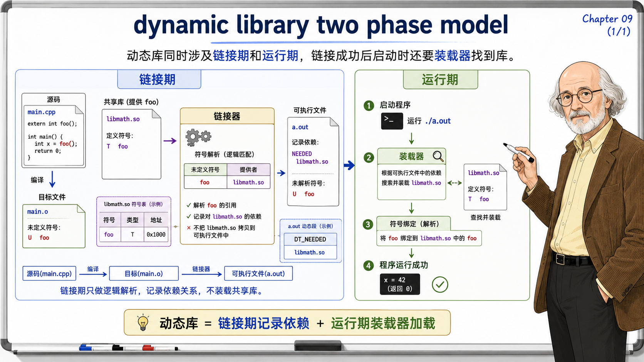Click the a.out 动态段 (示例) caption

310,226
